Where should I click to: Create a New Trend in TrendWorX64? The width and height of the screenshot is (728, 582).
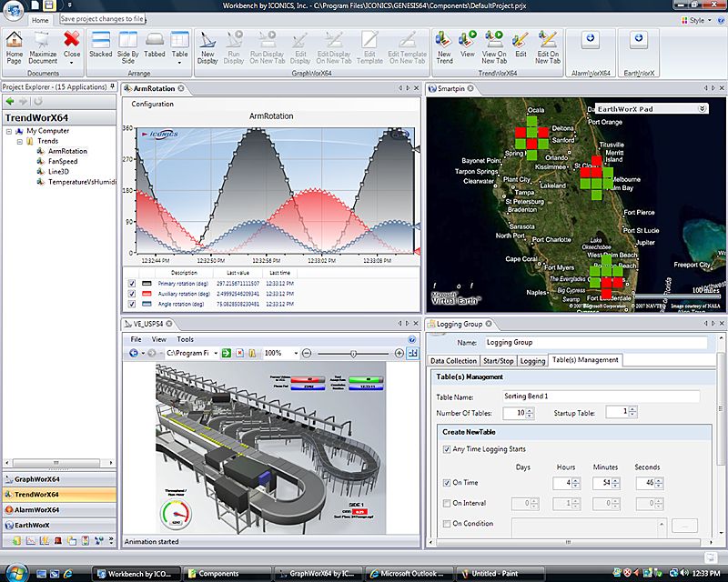click(444, 48)
